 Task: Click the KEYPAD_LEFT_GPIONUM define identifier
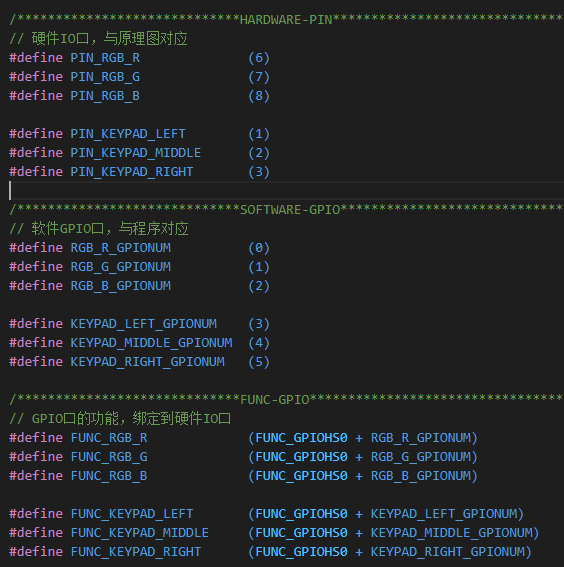pyautogui.click(x=144, y=324)
